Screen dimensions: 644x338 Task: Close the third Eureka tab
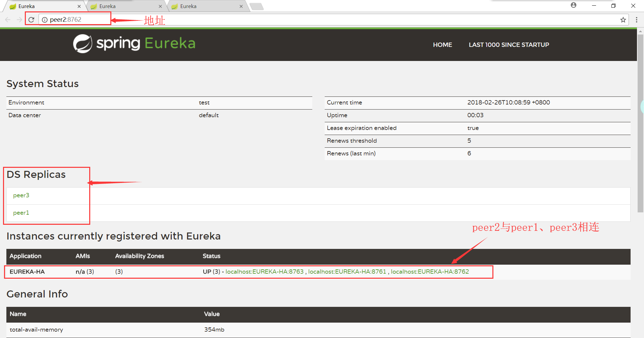pyautogui.click(x=241, y=6)
